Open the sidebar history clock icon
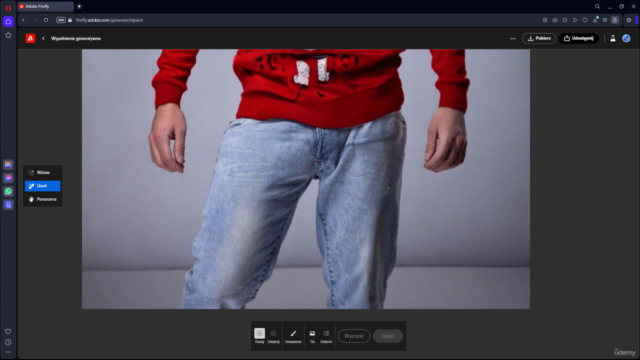Viewport: 640px width, 360px height. [8, 342]
